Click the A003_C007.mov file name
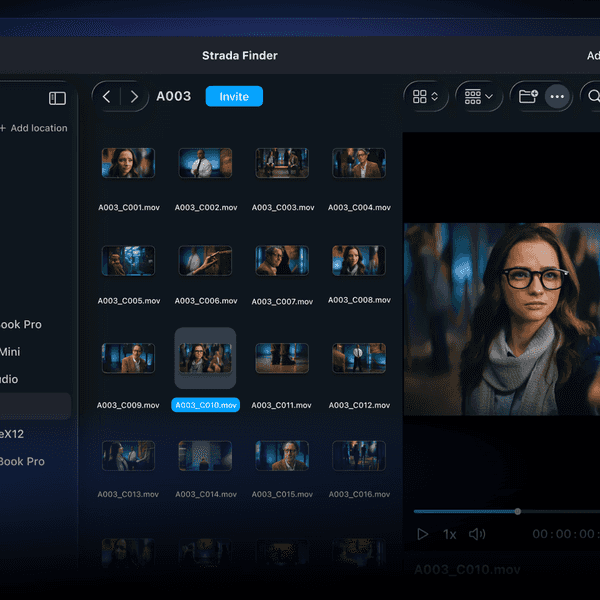The image size is (600, 600). coord(282,302)
